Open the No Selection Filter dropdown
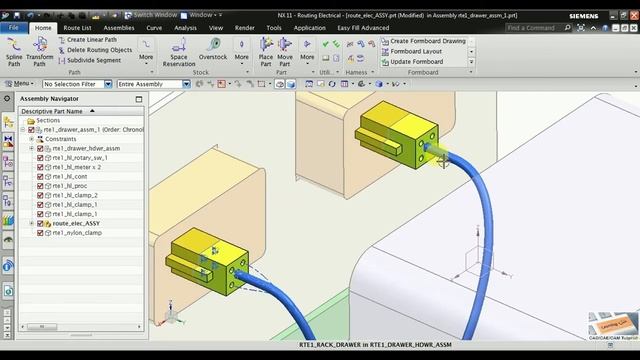 coord(108,84)
